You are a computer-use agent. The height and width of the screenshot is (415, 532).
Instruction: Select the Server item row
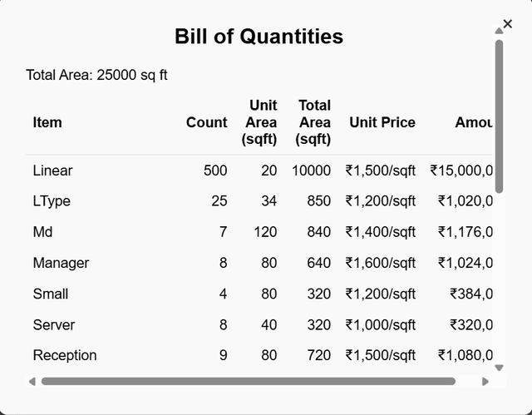coord(259,324)
